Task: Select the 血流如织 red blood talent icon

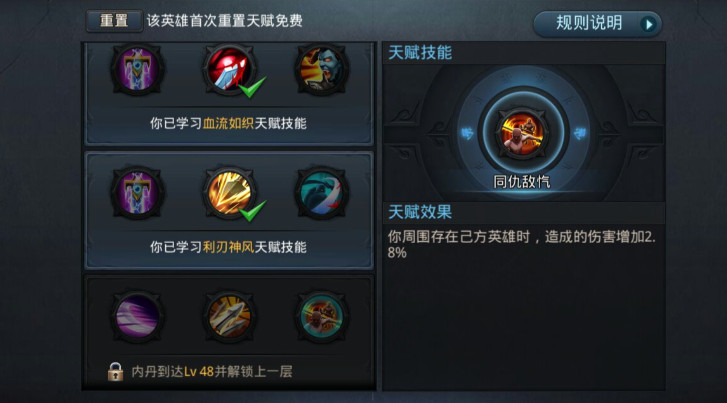Action: (x=229, y=69)
